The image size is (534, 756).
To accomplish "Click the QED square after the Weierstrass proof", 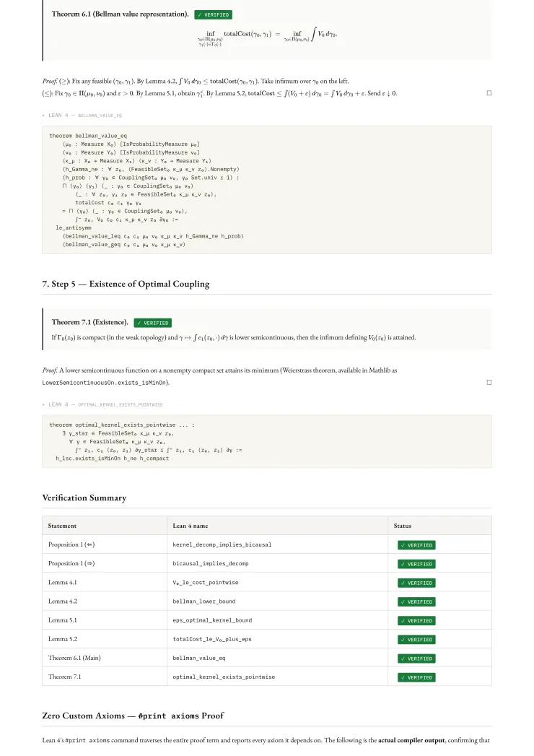I will (489, 382).
